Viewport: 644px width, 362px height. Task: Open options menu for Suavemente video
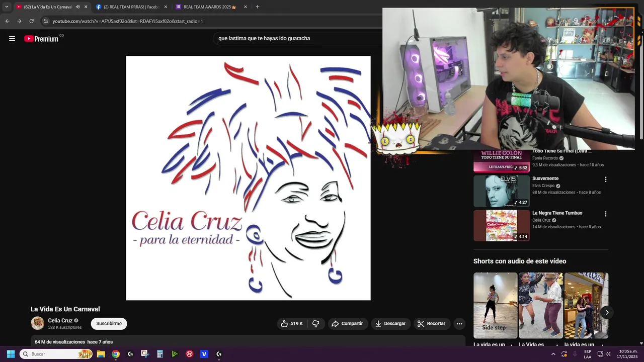click(606, 179)
